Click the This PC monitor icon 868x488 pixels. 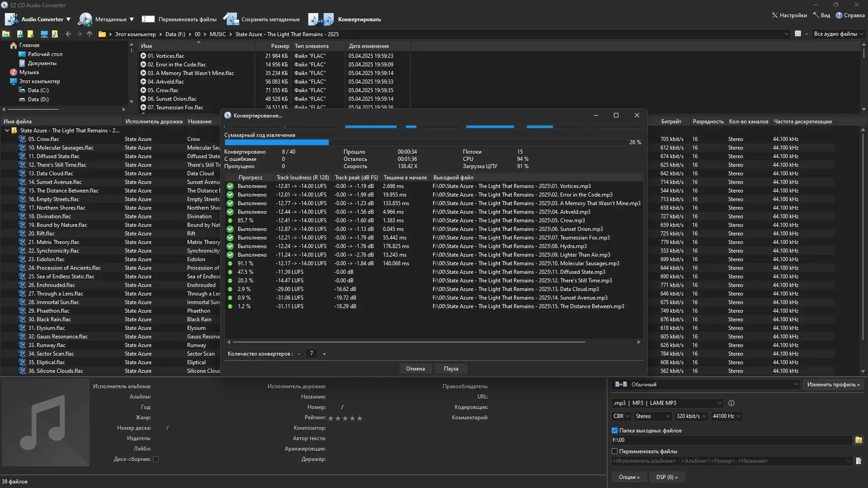pyautogui.click(x=44, y=34)
